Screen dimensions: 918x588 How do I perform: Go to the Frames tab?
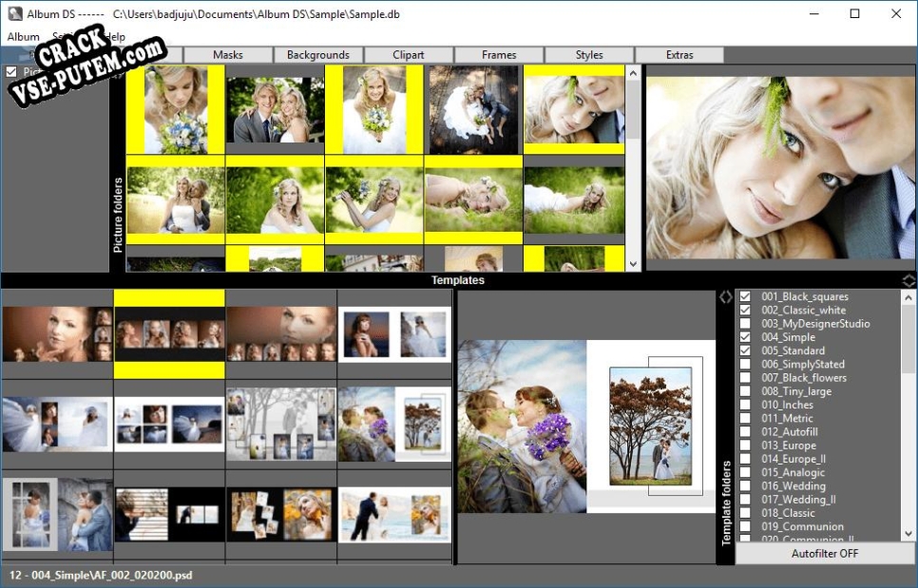coord(499,55)
